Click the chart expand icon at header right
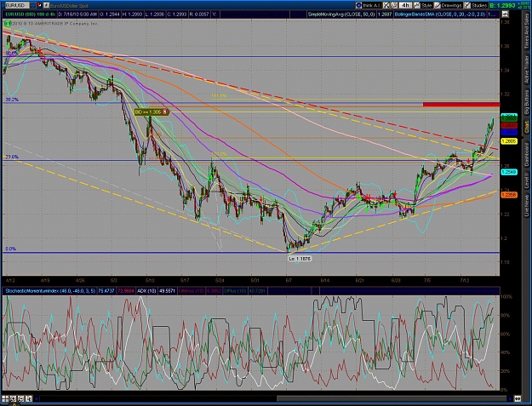The width and height of the screenshot is (532, 406). [505, 14]
